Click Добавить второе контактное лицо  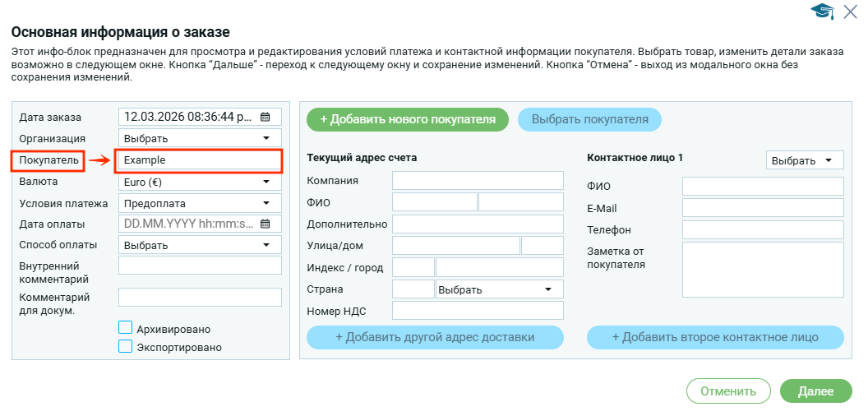714,337
